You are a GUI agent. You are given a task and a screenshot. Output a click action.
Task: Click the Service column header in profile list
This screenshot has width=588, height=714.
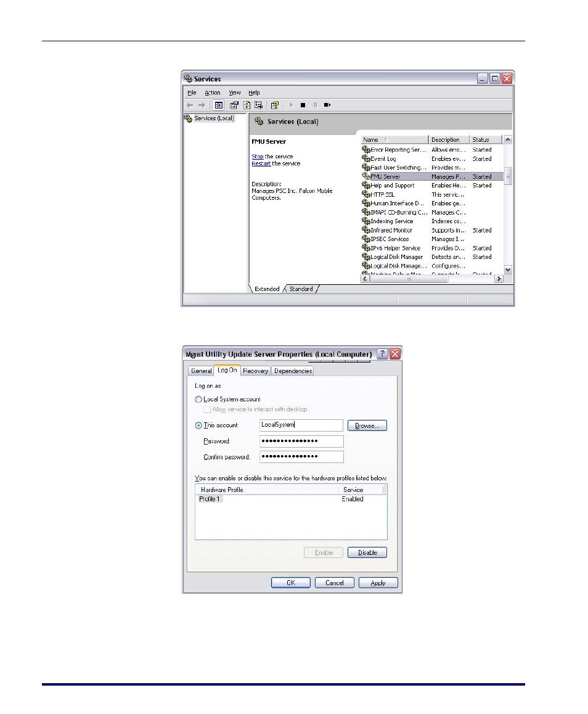tap(361, 490)
